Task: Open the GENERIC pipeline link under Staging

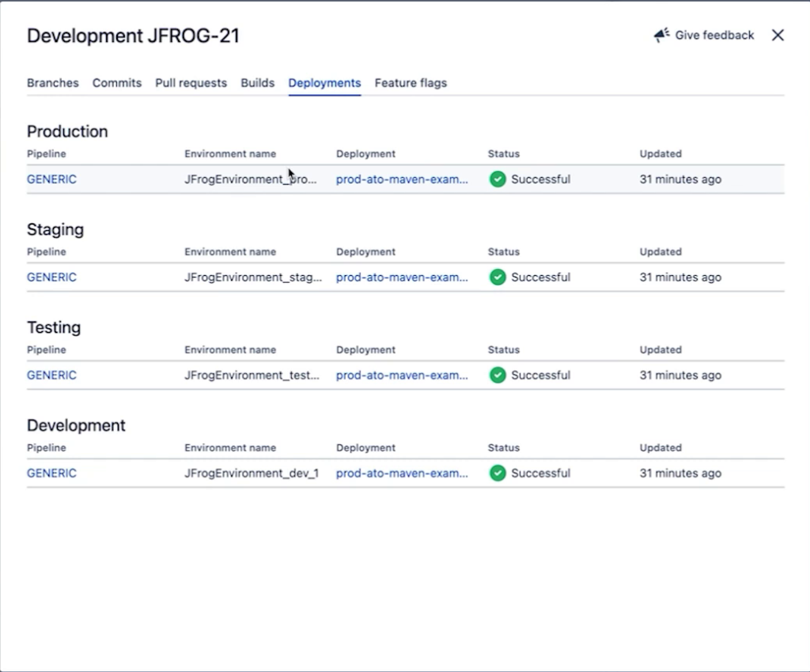Action: (52, 277)
